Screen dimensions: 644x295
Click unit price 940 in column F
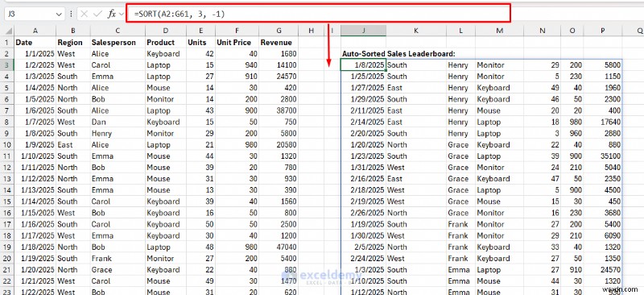(x=237, y=65)
